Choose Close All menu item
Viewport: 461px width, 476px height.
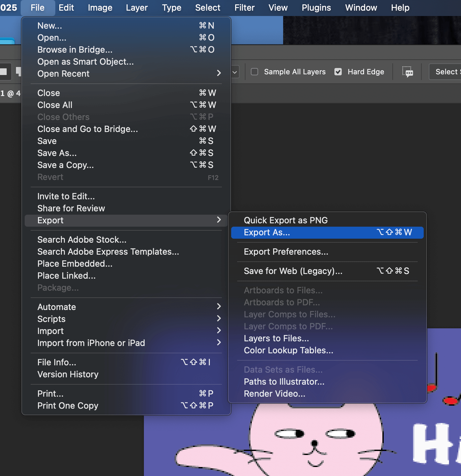(126, 105)
